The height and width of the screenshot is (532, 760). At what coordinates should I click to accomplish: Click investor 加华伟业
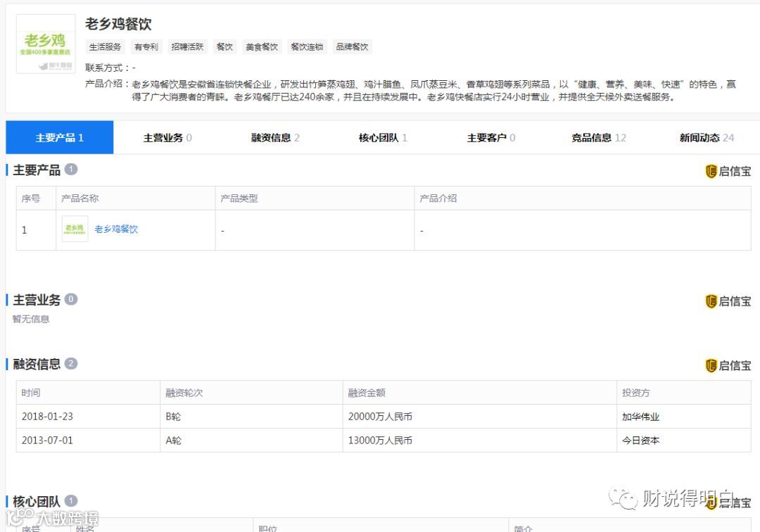tap(641, 417)
